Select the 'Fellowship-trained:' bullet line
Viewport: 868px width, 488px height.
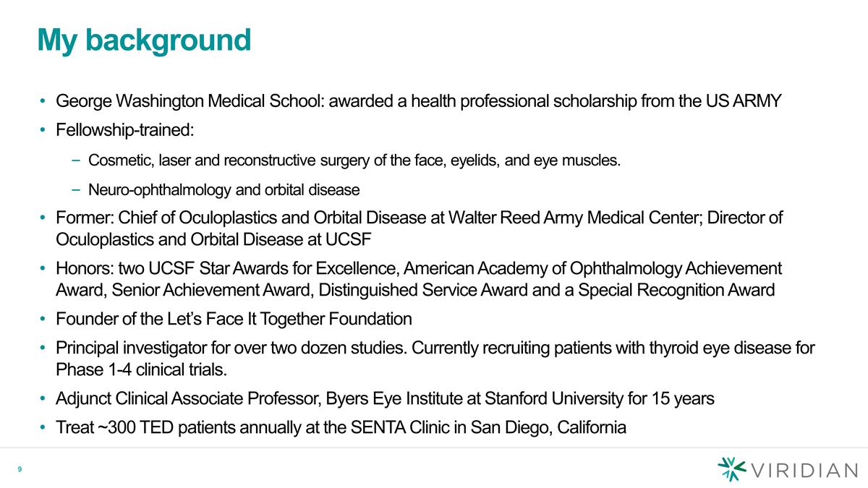point(125,131)
